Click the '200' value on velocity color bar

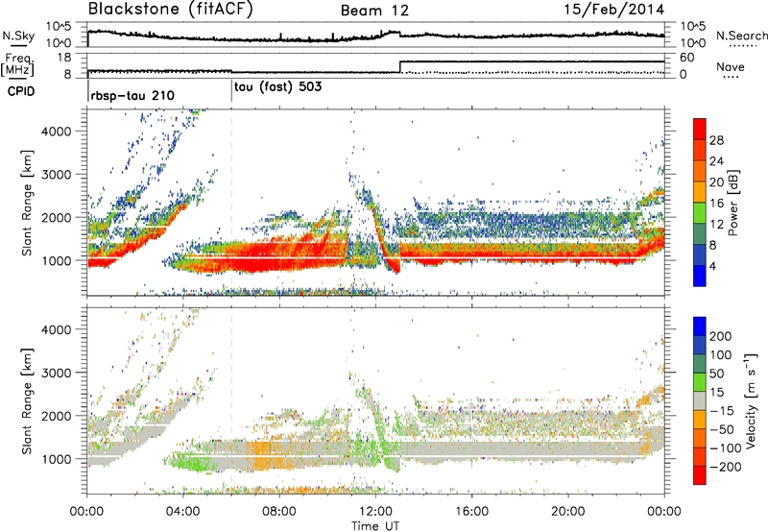coord(721,336)
